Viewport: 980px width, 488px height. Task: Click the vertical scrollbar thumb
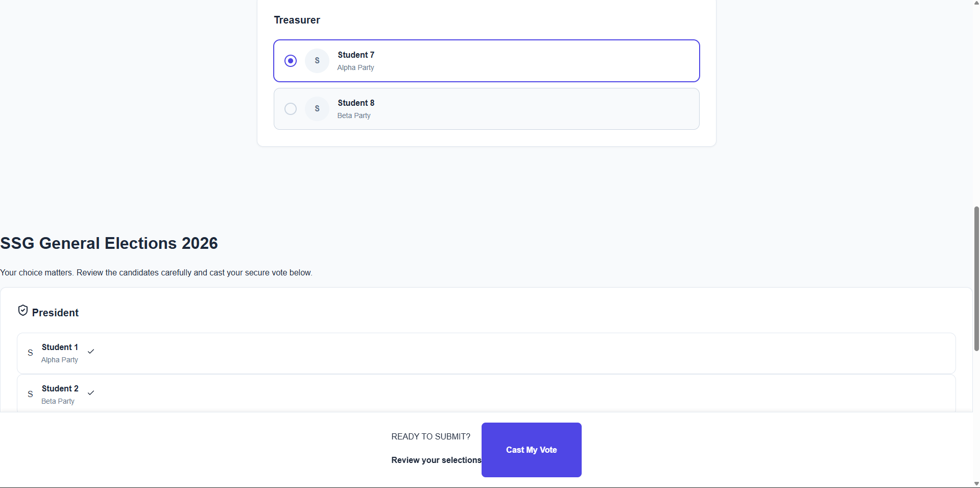coord(976,278)
